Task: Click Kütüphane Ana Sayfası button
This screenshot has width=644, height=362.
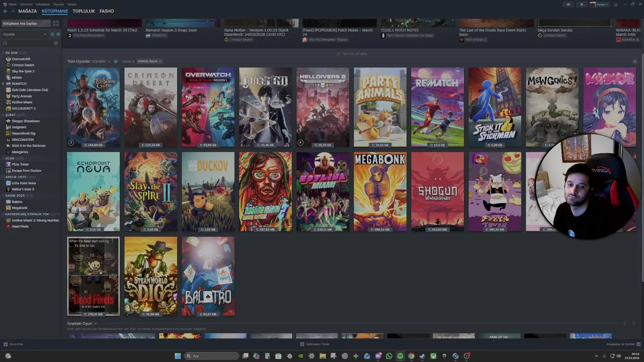Action: coord(26,24)
